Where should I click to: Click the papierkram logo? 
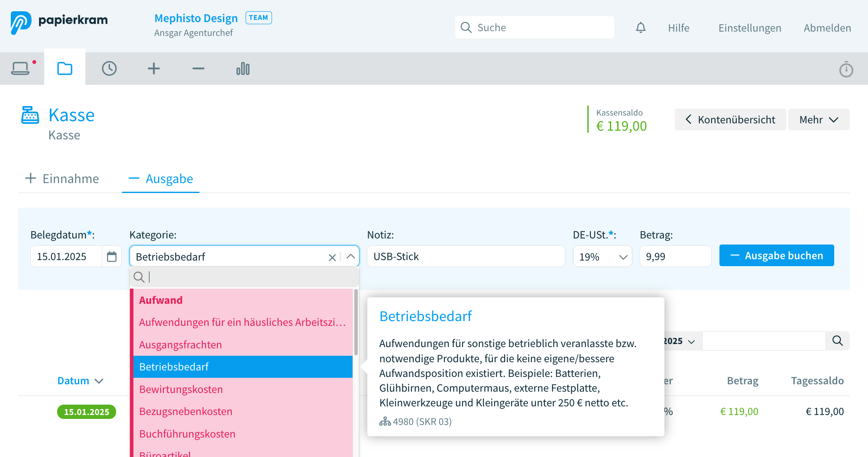59,23
